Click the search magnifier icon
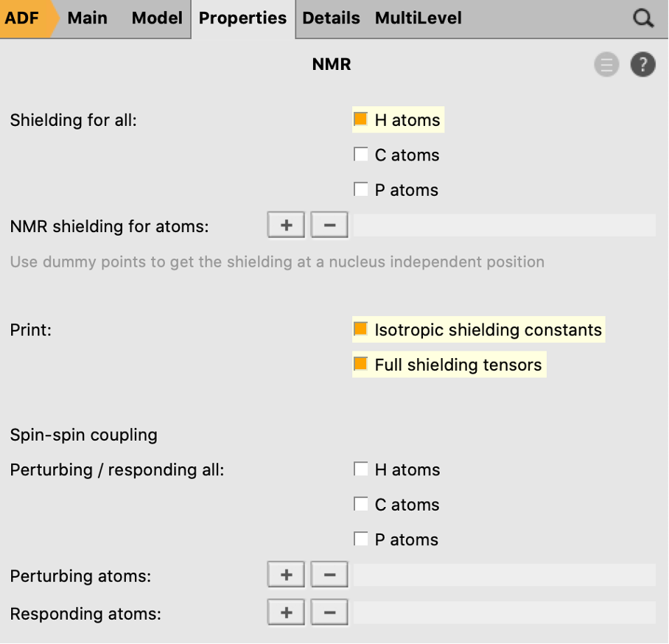Screen dimensions: 669x644 tap(643, 18)
